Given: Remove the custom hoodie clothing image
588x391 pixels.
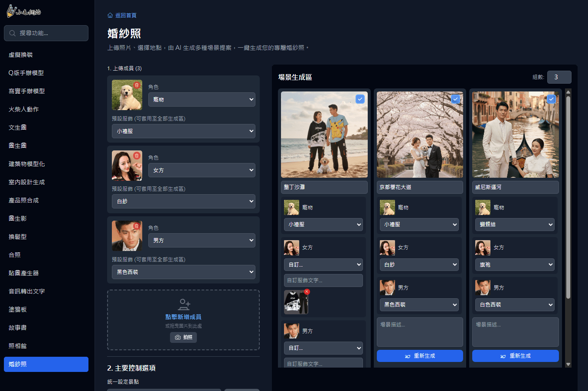Looking at the screenshot, I should pyautogui.click(x=307, y=292).
